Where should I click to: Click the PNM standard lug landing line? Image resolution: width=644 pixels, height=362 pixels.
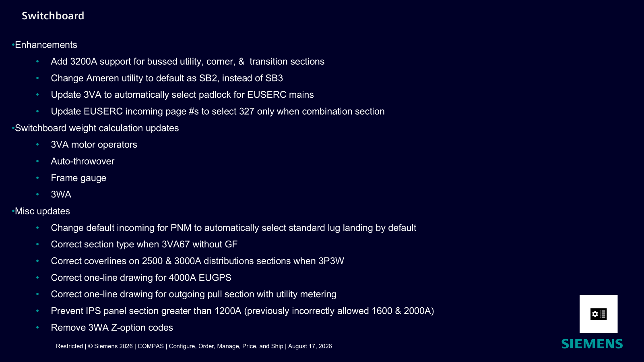233,228
